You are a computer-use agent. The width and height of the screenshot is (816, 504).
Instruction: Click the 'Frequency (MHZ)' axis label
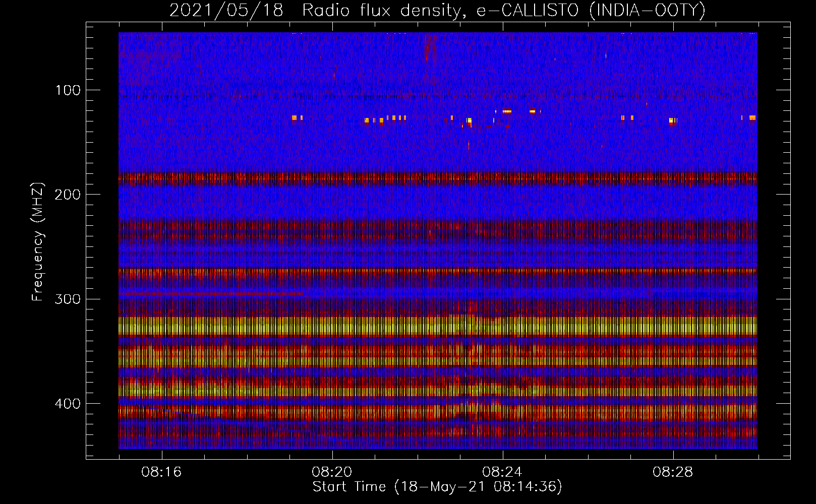tap(38, 242)
